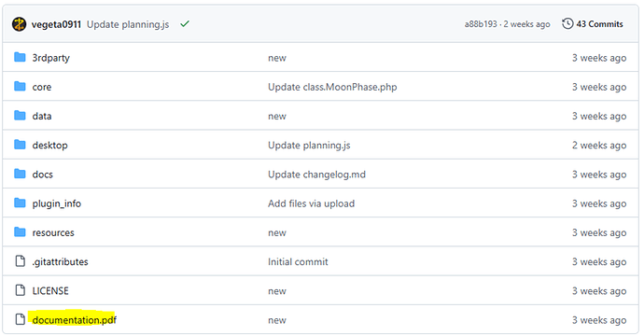Screen dimensions: 644x336
Task: Open the Update planning.js latest commit message
Action: (x=128, y=24)
